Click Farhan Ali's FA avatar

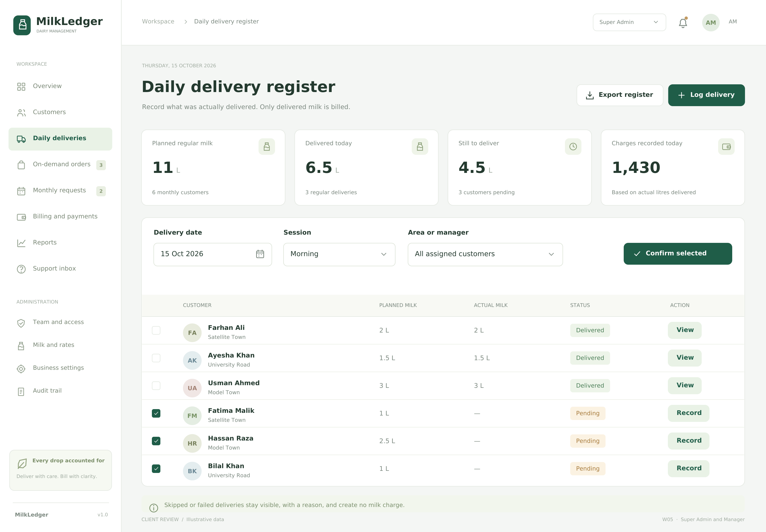click(192, 333)
